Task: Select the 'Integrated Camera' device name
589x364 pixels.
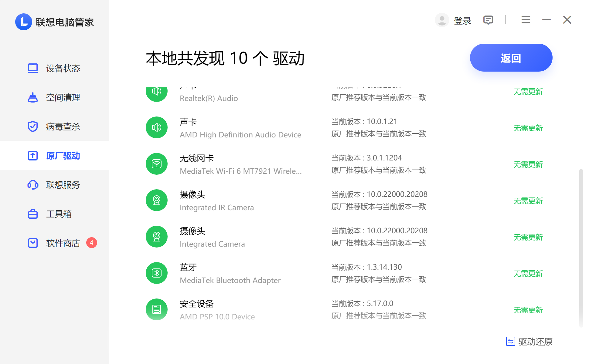Action: click(212, 244)
